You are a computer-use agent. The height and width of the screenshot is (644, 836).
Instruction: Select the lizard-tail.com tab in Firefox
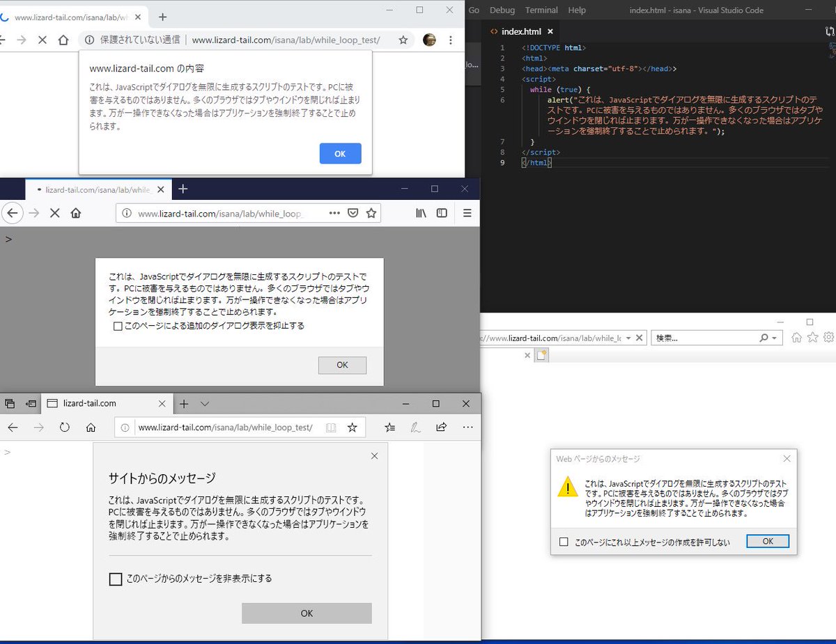click(x=98, y=189)
